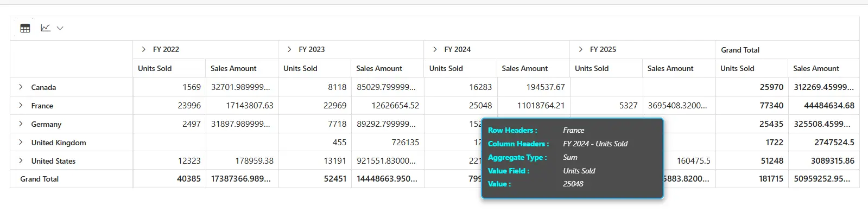Open the chart type dropdown arrow
The height and width of the screenshot is (213, 868).
(x=60, y=28)
